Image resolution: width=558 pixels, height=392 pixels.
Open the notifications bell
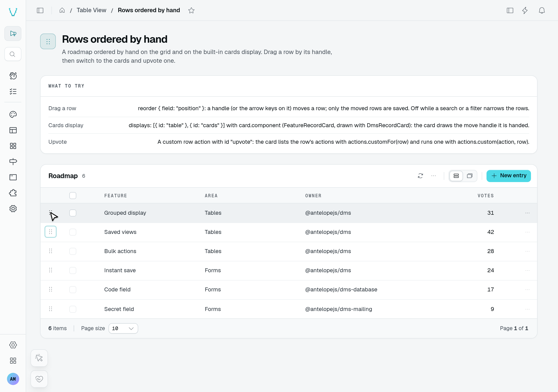click(x=542, y=10)
